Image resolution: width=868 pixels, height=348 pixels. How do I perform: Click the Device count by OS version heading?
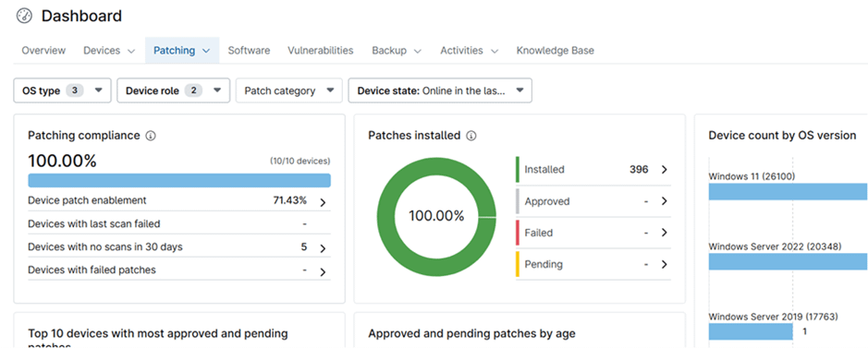tap(782, 136)
